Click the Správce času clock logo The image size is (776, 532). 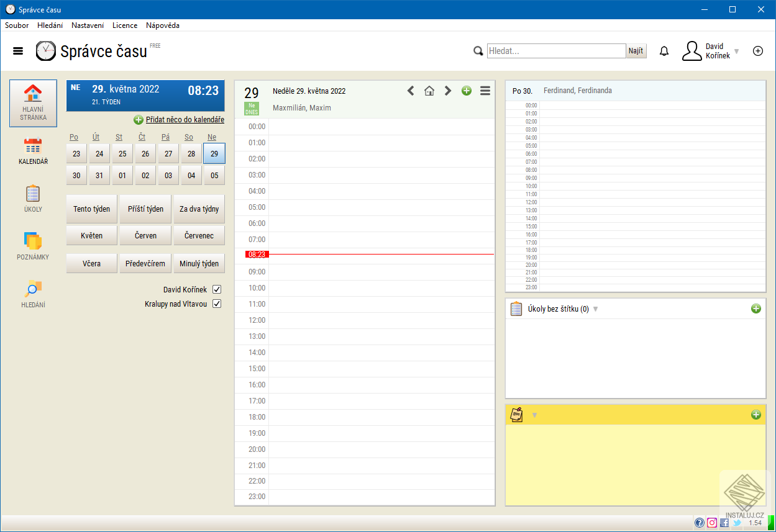(x=45, y=51)
